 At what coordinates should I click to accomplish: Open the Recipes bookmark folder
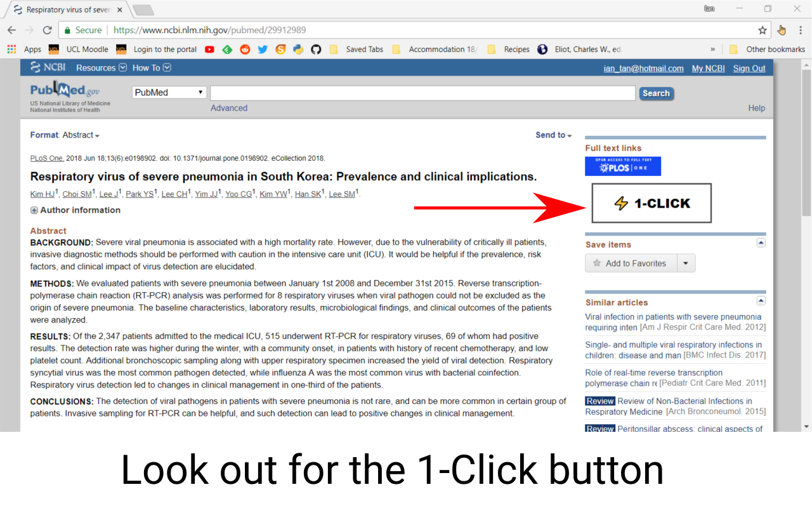tap(508, 50)
